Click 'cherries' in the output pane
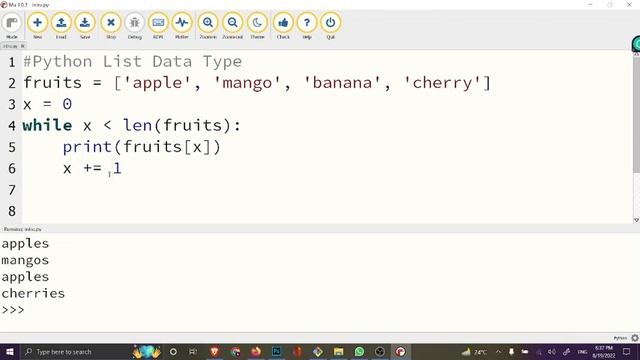Screen dimensions: 640x360 (33, 293)
